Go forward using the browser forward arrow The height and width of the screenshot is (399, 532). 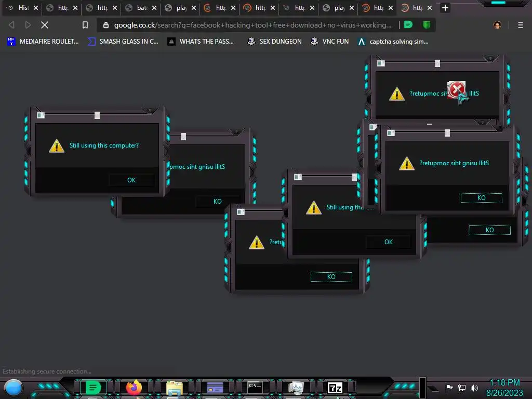click(28, 25)
